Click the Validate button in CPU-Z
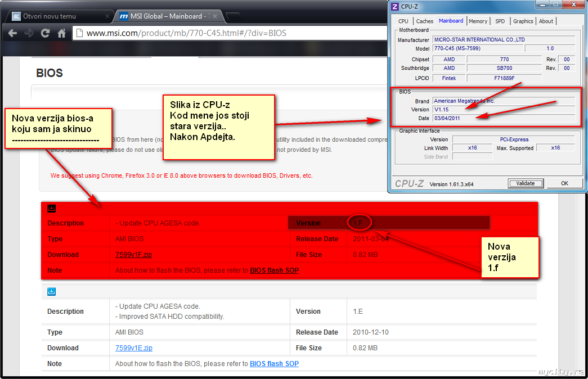The image size is (588, 379). 526,183
